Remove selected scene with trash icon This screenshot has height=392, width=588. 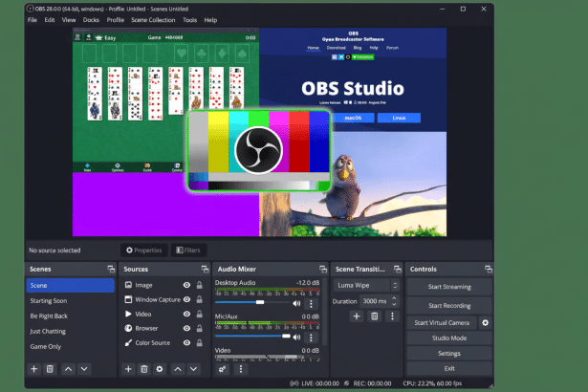click(50, 369)
